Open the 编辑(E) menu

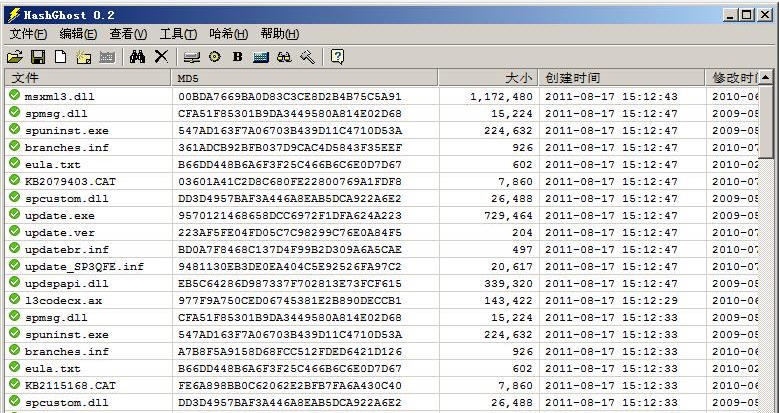coord(78,34)
